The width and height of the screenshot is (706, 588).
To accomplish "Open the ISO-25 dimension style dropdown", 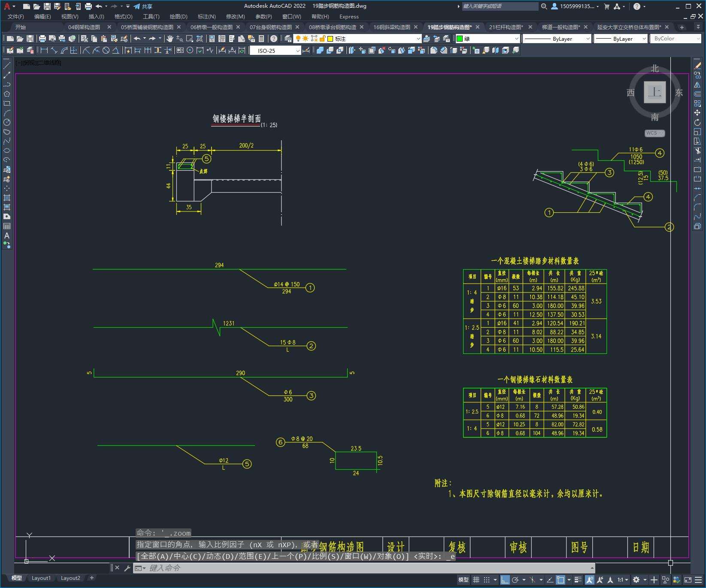I will point(275,51).
